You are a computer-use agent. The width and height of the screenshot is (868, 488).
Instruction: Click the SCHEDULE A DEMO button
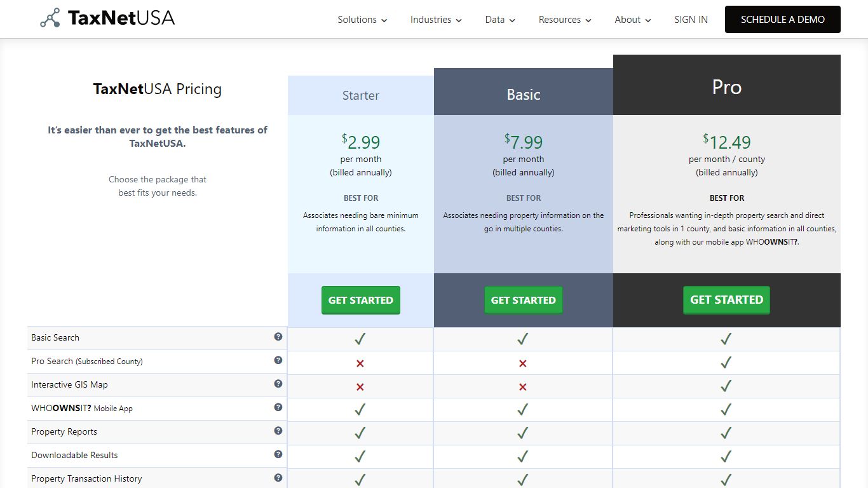(x=783, y=20)
